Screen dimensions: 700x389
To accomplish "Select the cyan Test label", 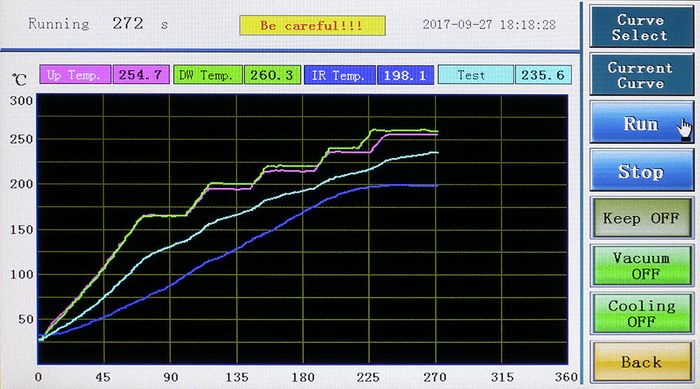I will click(x=475, y=75).
